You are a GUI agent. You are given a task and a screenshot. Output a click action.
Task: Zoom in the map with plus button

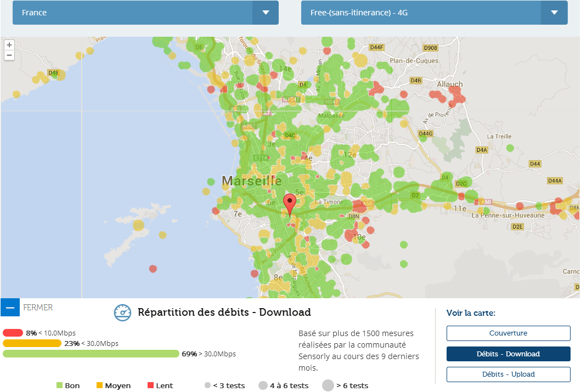tap(9, 45)
